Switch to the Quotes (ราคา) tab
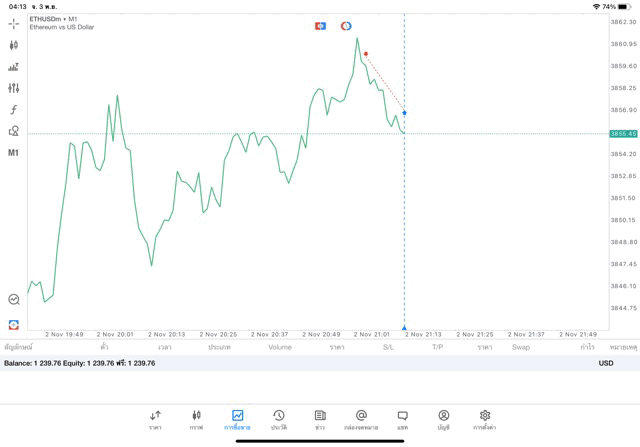 (x=155, y=419)
